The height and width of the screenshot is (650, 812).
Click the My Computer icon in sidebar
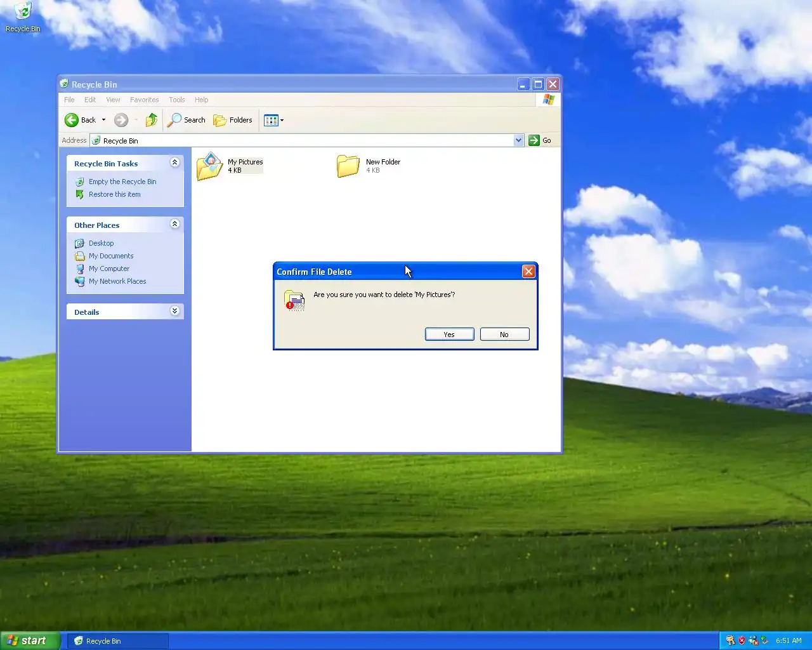(80, 269)
